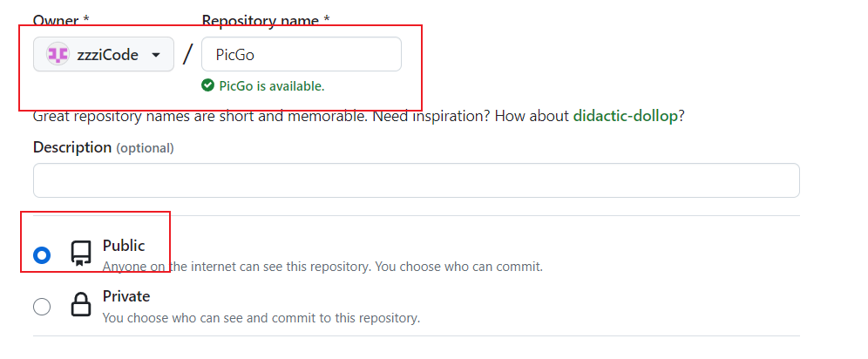The width and height of the screenshot is (868, 359).
Task: Click the zzziCode owner avatar icon
Action: [58, 55]
